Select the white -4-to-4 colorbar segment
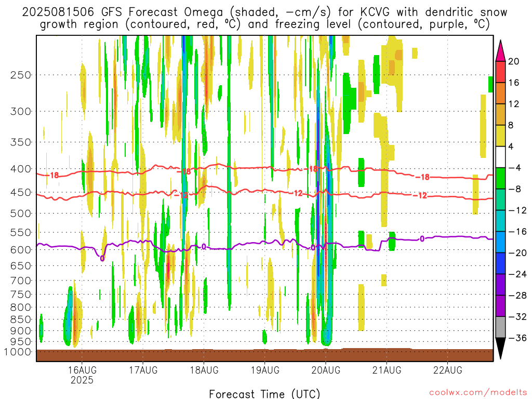The width and height of the screenshot is (532, 399). click(500, 157)
